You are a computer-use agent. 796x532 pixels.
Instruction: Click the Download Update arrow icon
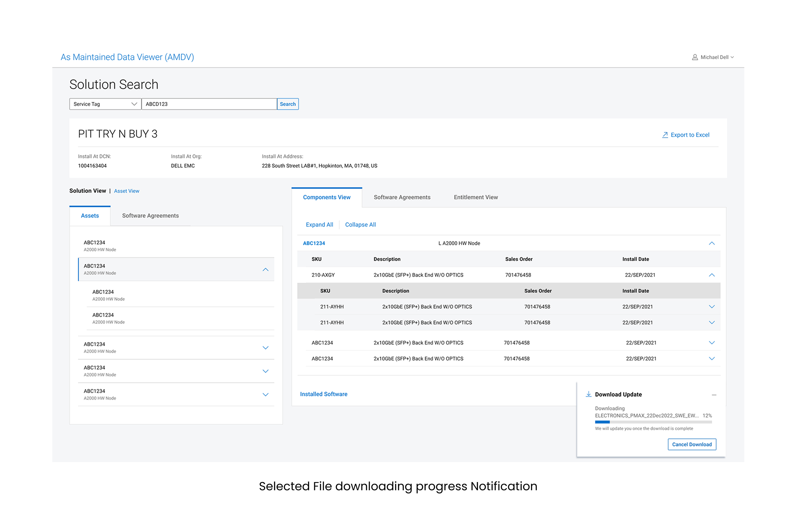589,394
